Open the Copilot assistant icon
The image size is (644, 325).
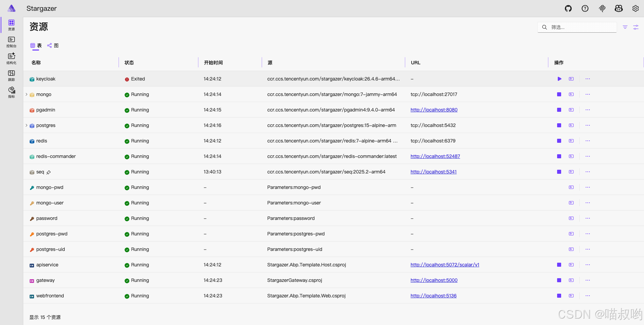click(x=619, y=8)
